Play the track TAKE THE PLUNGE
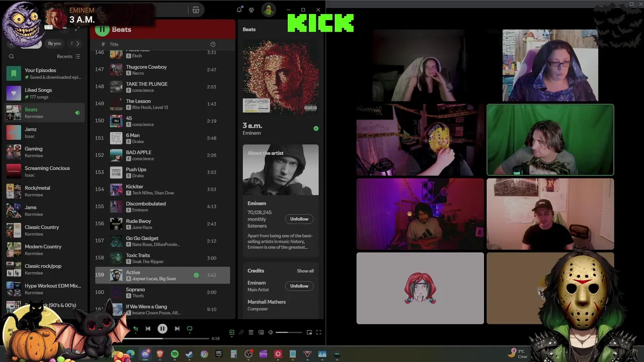Viewport: 644px width, 362px height. [x=163, y=86]
